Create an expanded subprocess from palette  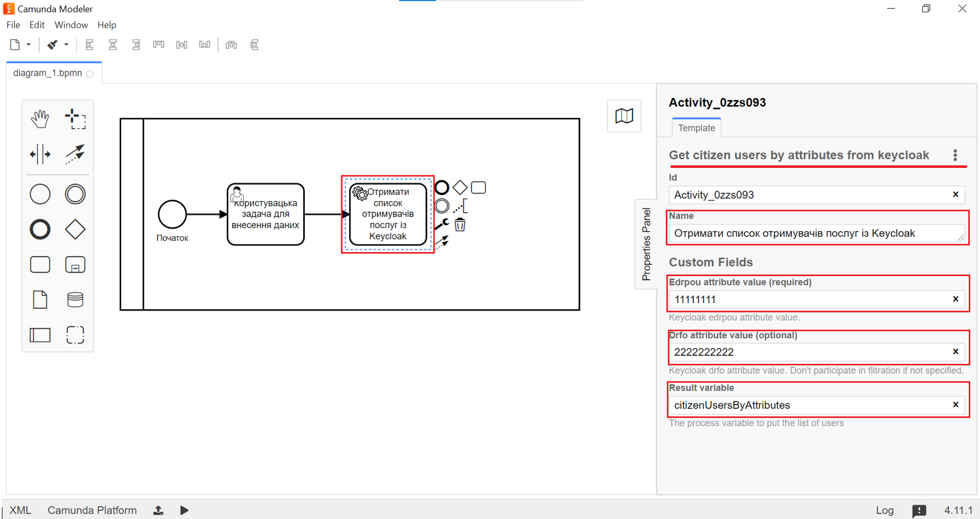75,264
